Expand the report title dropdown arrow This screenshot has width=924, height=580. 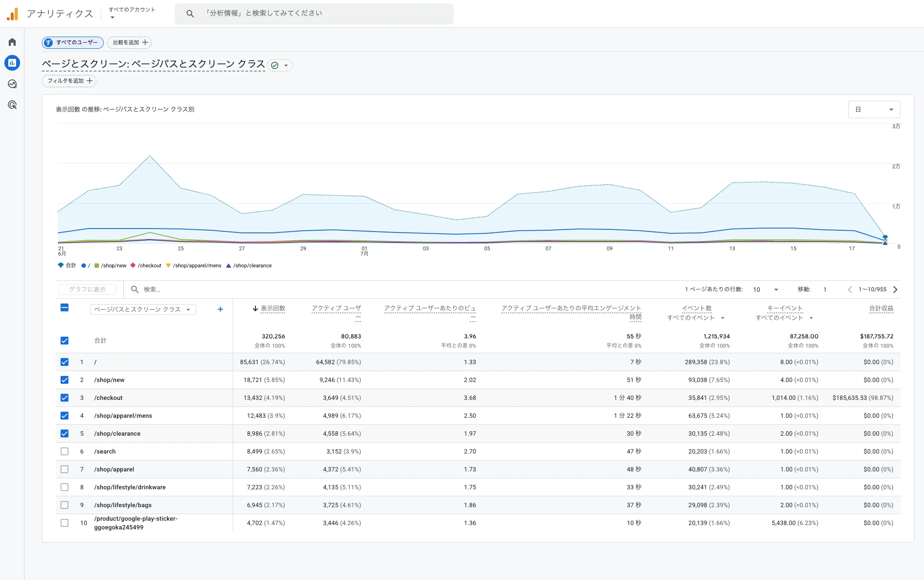coord(286,65)
